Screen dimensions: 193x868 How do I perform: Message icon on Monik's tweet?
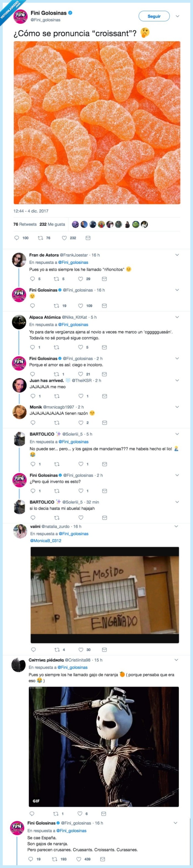[x=104, y=422]
